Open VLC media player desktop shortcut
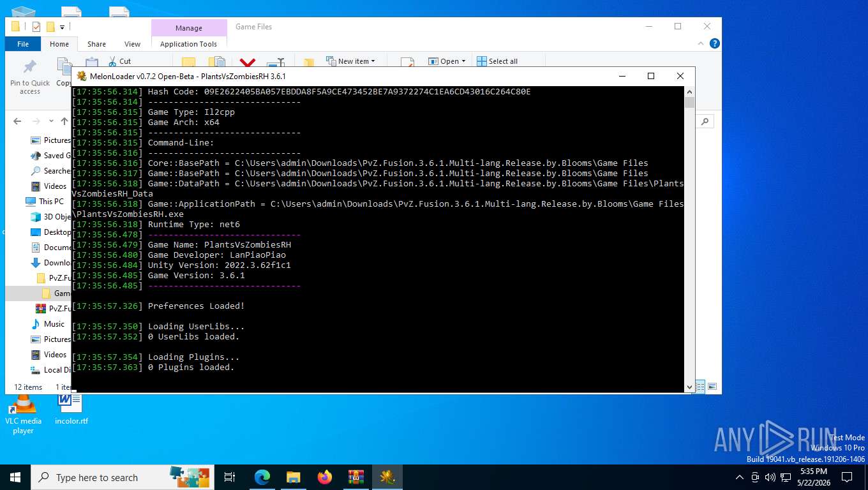This screenshot has width=868, height=490. click(23, 414)
